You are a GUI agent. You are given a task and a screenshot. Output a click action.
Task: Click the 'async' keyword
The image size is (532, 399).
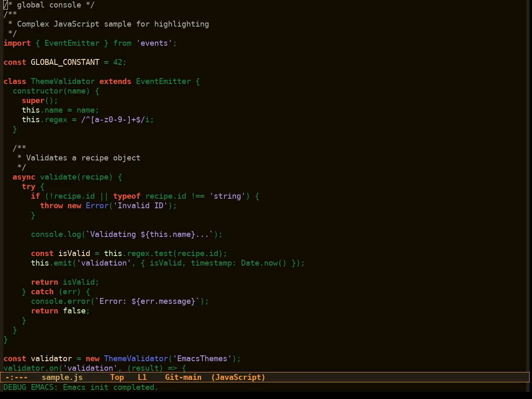pyautogui.click(x=24, y=177)
